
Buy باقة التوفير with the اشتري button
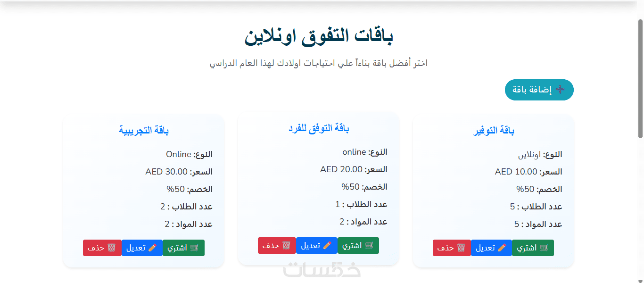pyautogui.click(x=533, y=248)
